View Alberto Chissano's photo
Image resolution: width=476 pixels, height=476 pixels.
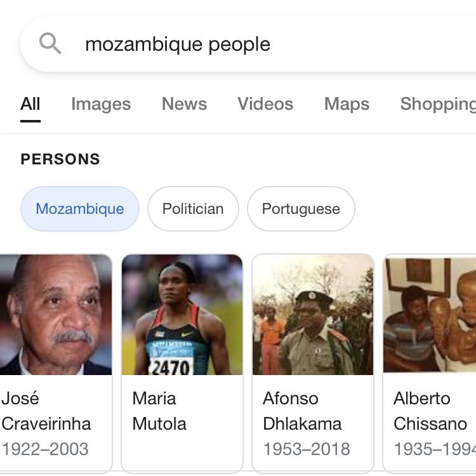click(x=430, y=315)
